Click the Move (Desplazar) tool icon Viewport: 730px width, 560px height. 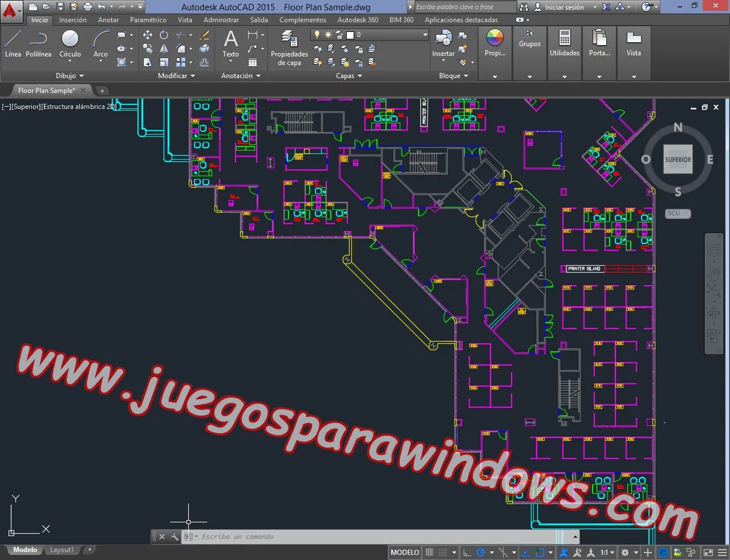(148, 35)
